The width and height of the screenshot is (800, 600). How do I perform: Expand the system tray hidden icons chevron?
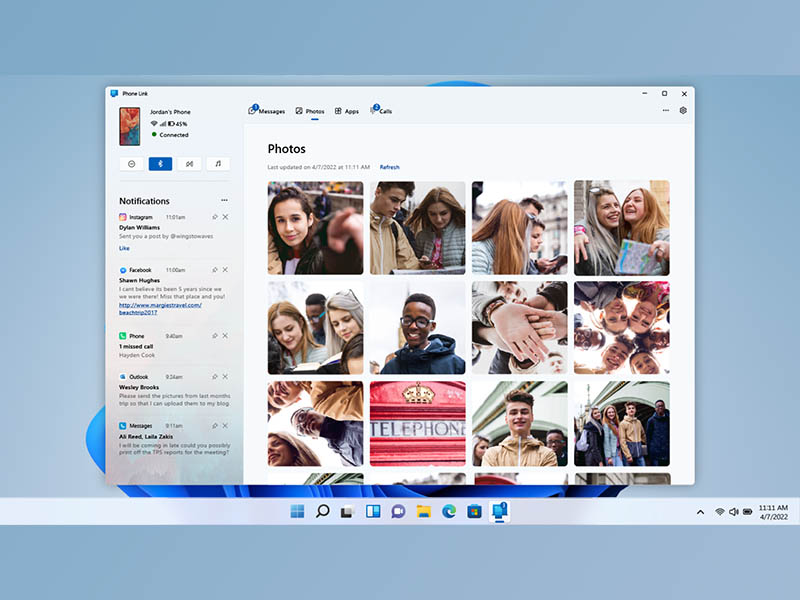[x=701, y=512]
